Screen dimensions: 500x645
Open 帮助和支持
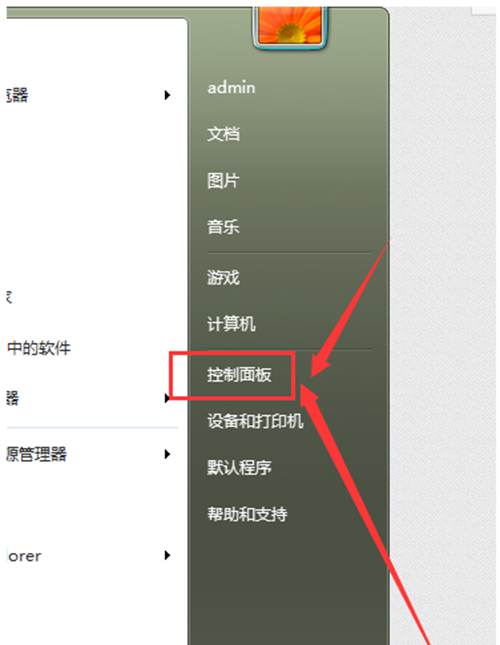(247, 514)
